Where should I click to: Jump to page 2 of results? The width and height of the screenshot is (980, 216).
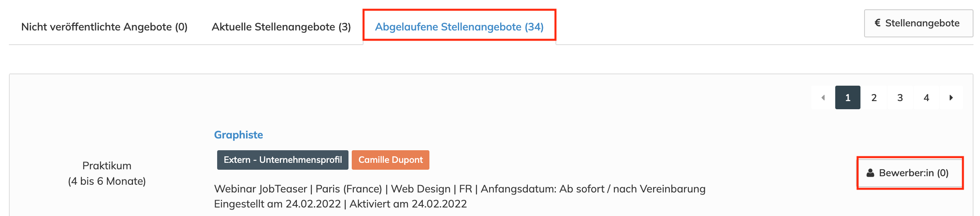(874, 97)
